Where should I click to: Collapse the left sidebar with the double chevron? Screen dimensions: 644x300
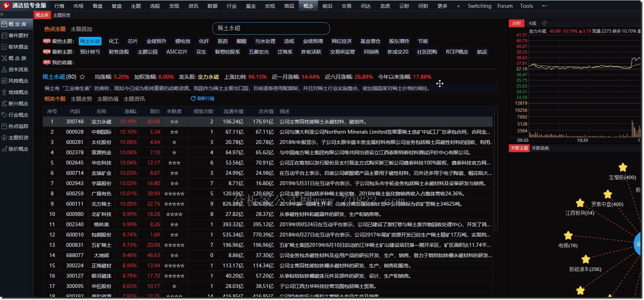[x=2, y=15]
